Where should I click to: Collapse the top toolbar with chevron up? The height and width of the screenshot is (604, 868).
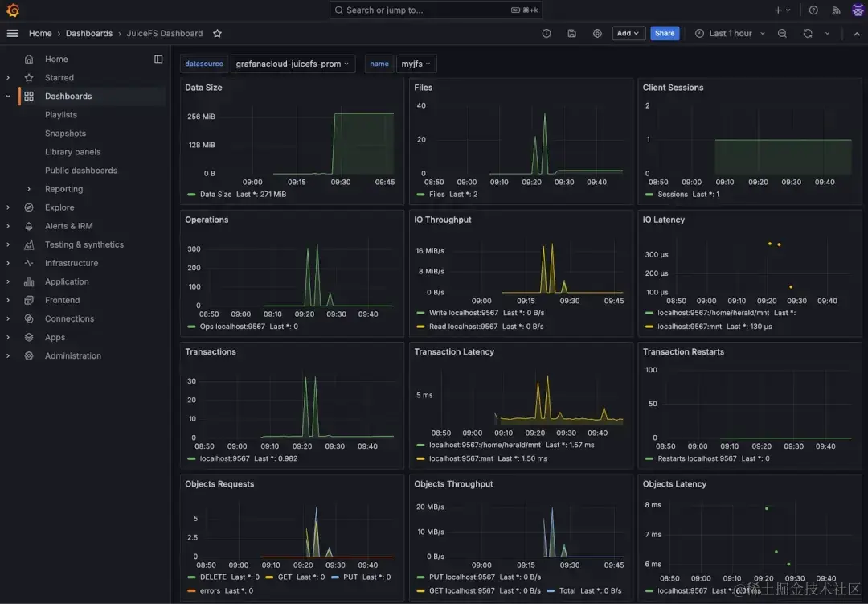[857, 33]
